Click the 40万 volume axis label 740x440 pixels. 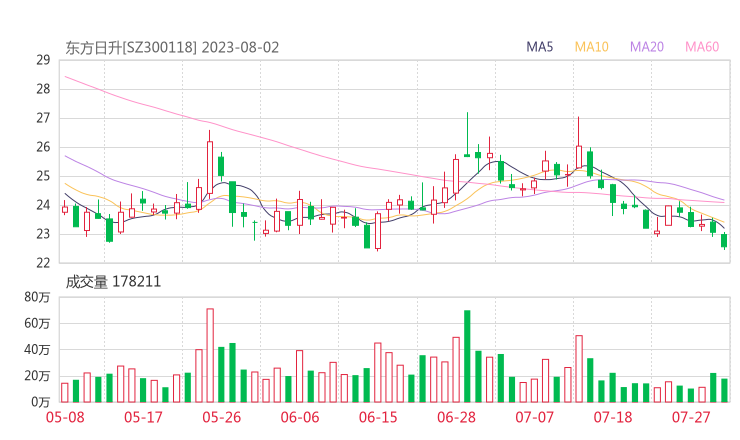point(37,350)
